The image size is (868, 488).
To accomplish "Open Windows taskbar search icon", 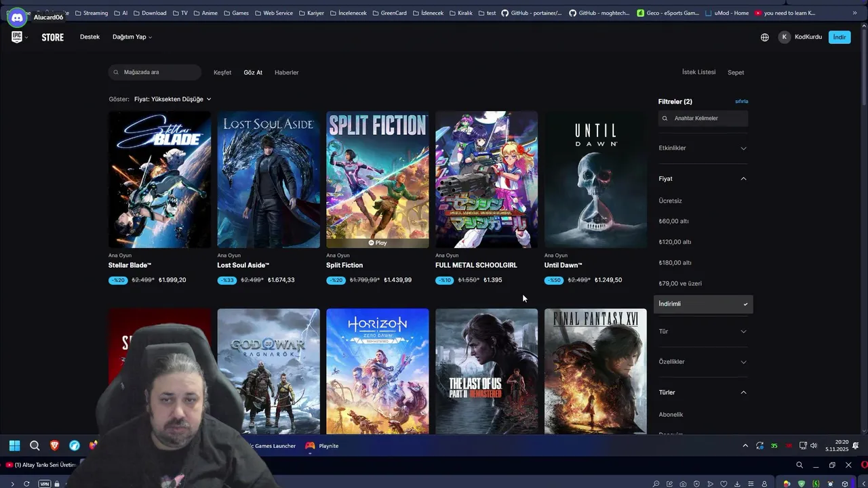I will pyautogui.click(x=35, y=446).
